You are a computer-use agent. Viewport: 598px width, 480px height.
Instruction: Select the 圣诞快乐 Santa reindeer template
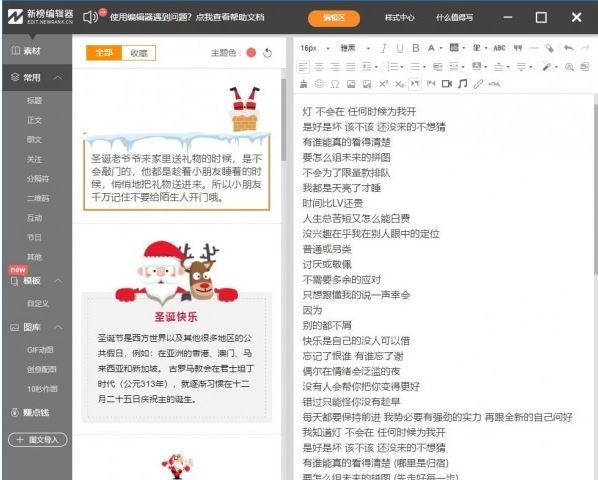(177, 331)
